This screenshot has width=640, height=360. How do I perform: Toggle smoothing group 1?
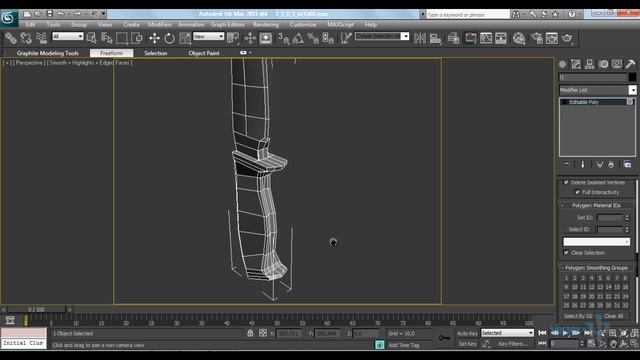[x=566, y=278]
